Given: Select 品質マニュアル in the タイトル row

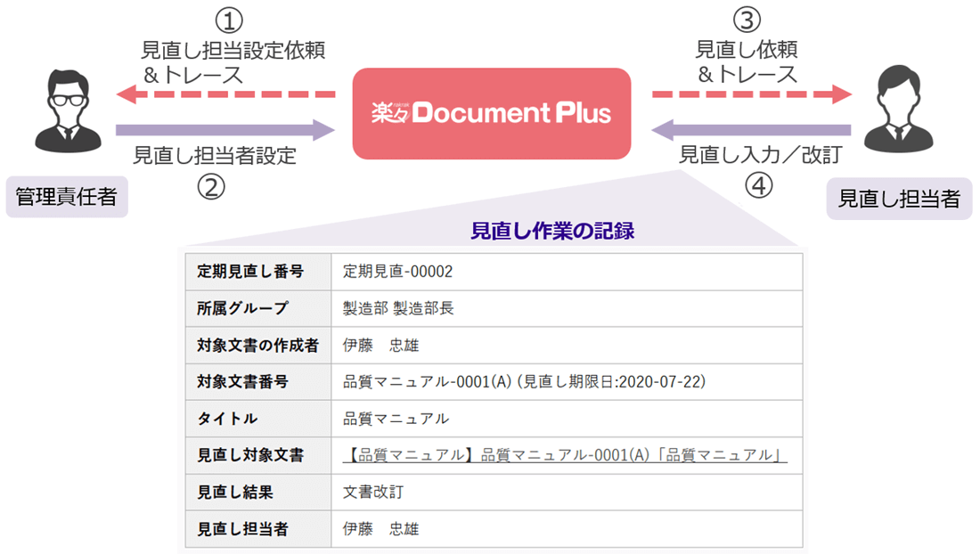Looking at the screenshot, I should tap(396, 419).
